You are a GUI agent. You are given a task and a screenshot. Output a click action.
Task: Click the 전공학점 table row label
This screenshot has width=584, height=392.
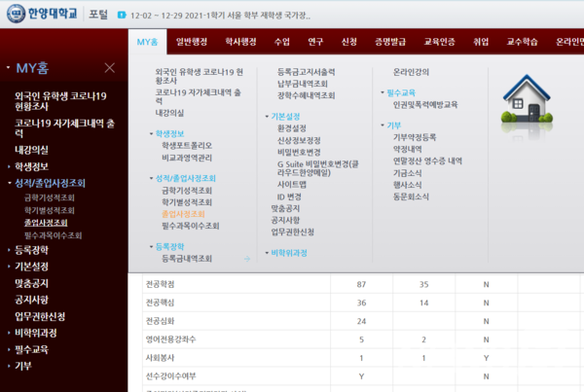tap(161, 284)
